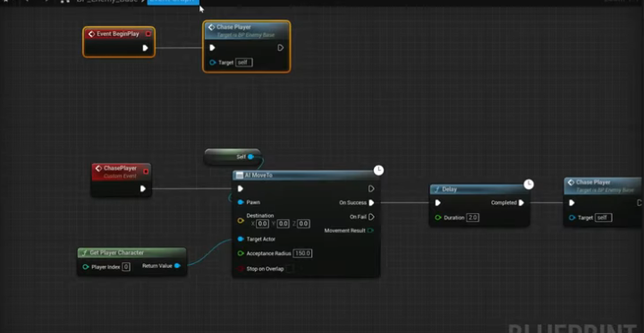This screenshot has width=644, height=333.
Task: Click the Return Value output pin
Action: tap(177, 266)
